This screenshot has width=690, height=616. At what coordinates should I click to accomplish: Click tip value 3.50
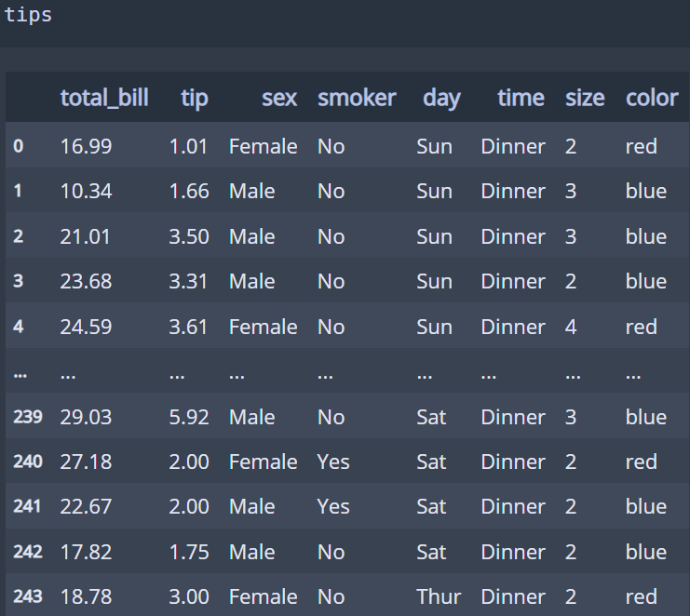189,236
